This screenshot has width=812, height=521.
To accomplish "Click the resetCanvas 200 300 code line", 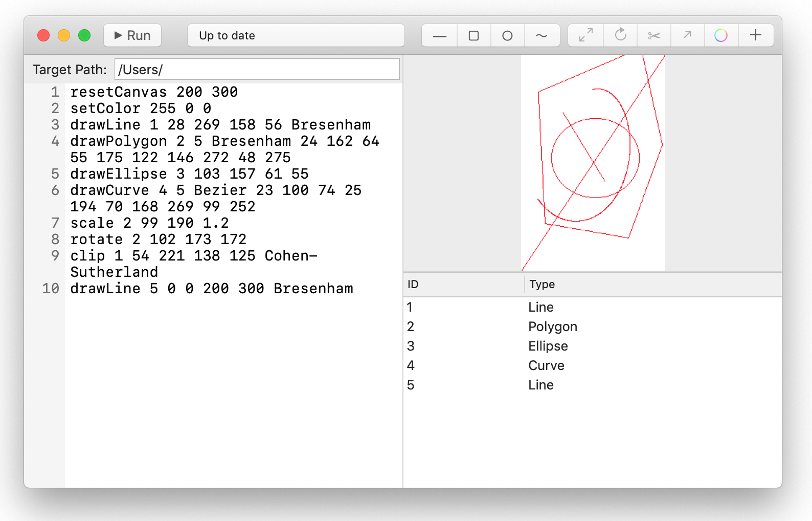I will 154,92.
